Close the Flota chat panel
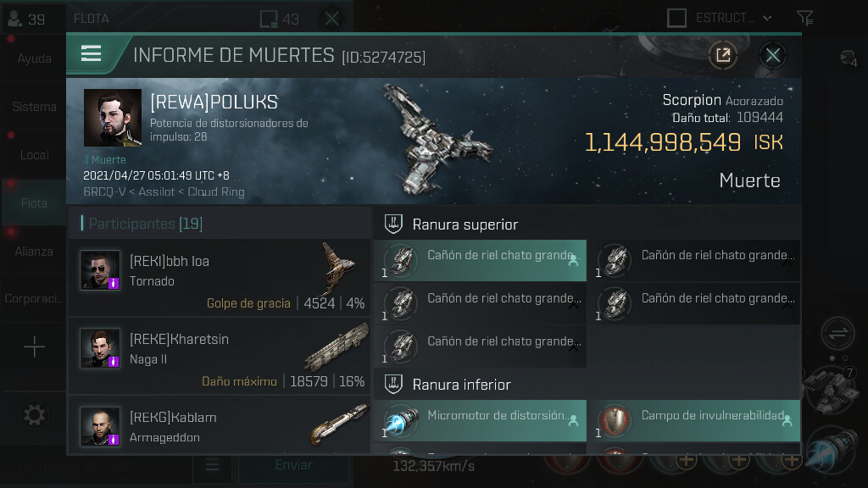868x488 pixels. (332, 19)
